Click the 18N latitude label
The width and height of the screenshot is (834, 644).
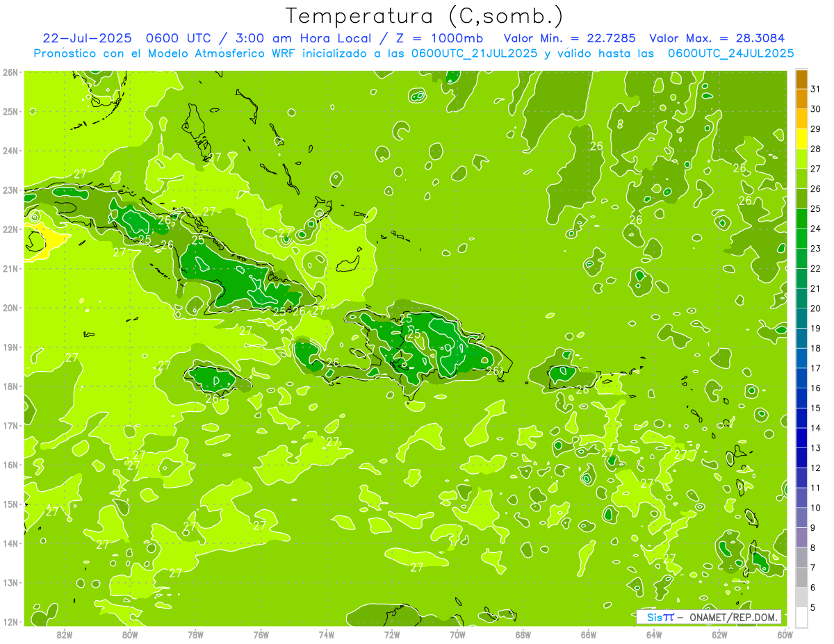point(10,386)
